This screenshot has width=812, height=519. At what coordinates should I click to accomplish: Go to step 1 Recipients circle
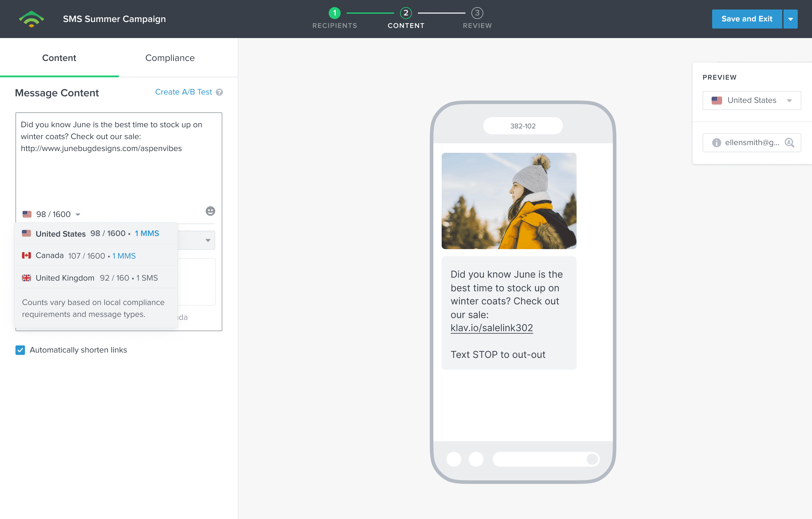[334, 13]
